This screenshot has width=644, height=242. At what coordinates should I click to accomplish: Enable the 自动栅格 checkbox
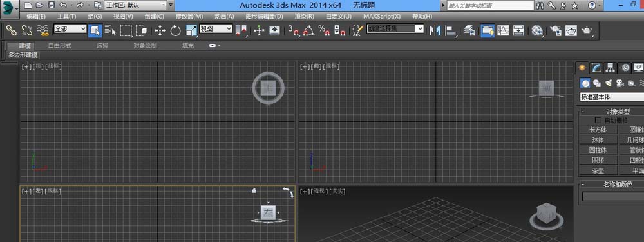click(x=598, y=120)
